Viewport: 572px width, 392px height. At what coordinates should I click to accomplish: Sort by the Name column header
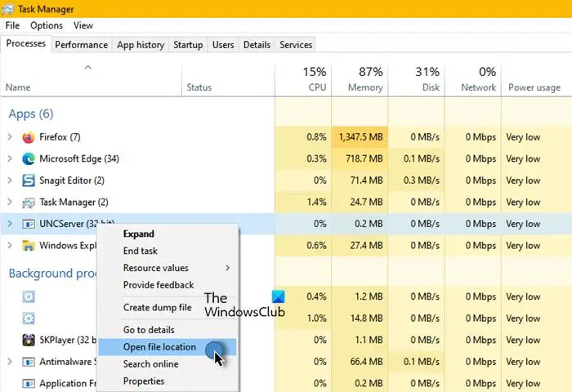tap(91, 80)
